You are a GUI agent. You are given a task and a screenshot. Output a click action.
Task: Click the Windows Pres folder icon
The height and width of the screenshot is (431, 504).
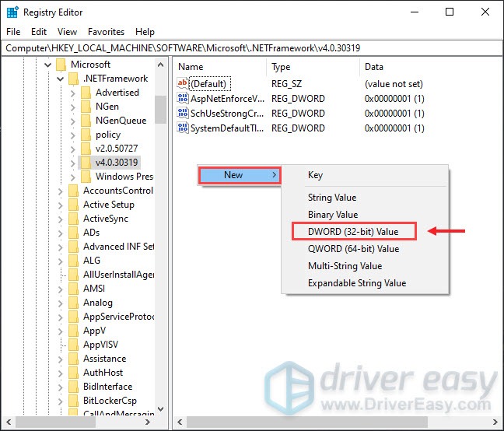86,177
